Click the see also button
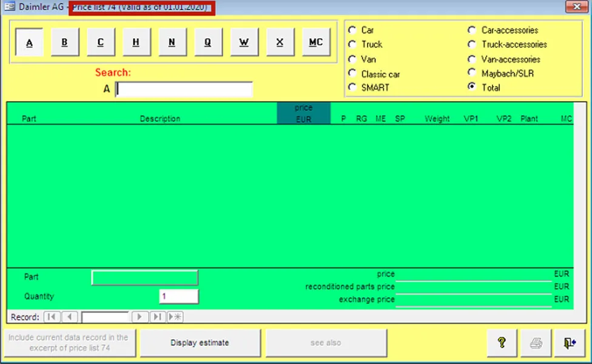Screen dimensions: 592x364 click(x=326, y=343)
